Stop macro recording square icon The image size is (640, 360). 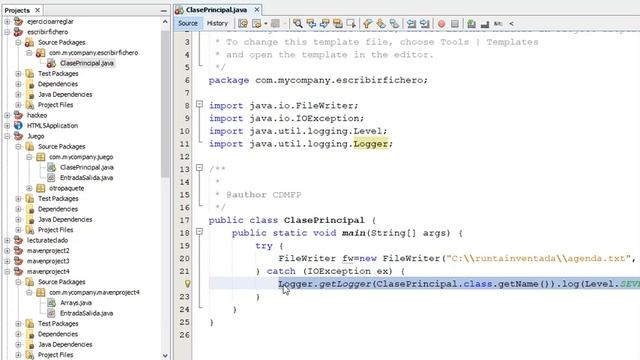click(455, 24)
